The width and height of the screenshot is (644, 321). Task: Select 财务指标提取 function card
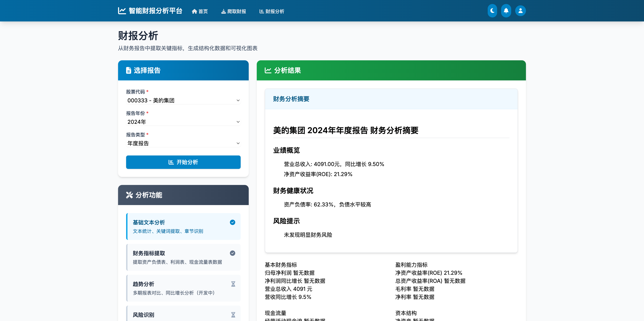183,257
